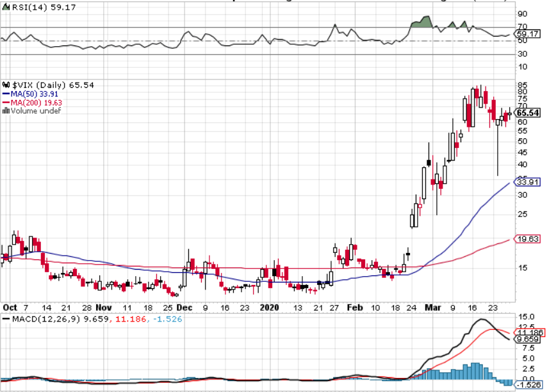This screenshot has width=549, height=392.
Task: Click the volume bars icon in legend
Action: [x=6, y=111]
